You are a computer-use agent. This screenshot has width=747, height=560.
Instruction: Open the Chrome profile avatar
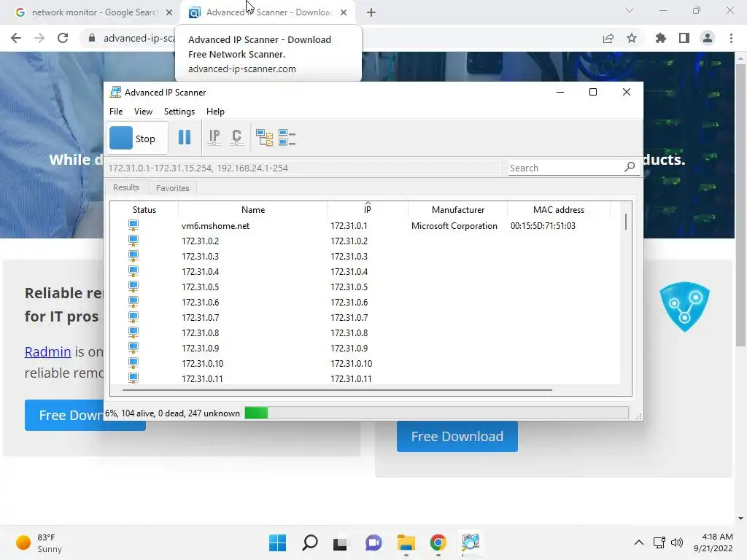(x=708, y=38)
